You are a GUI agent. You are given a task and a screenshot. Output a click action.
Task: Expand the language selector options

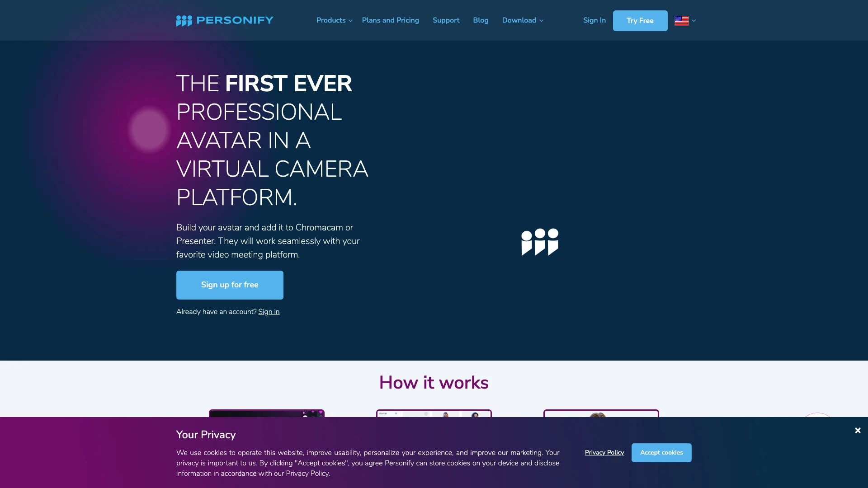pyautogui.click(x=684, y=20)
